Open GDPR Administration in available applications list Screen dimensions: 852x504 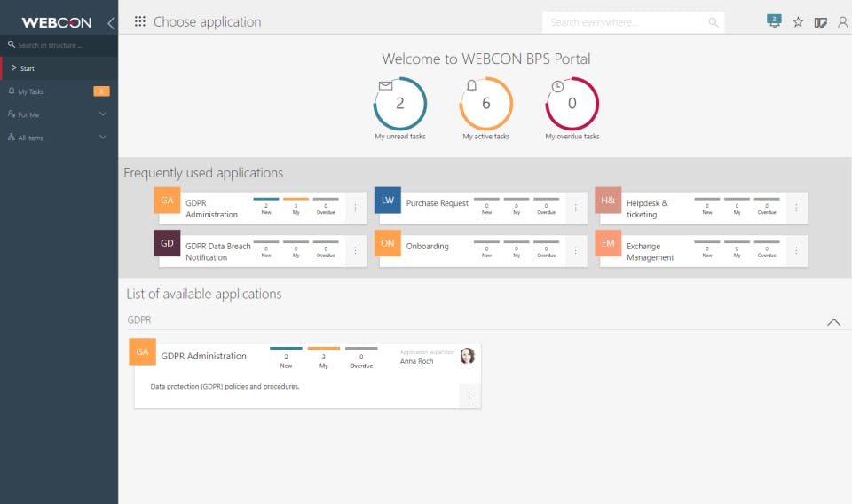(x=204, y=356)
